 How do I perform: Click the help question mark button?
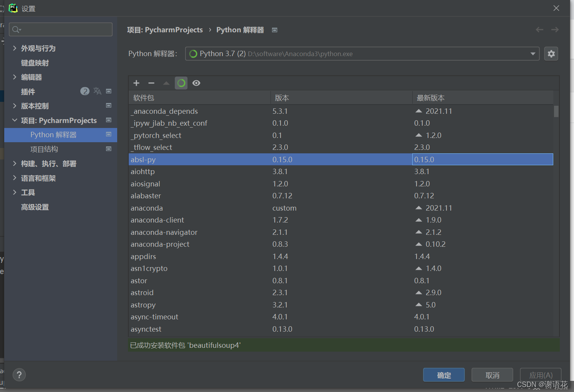click(19, 375)
